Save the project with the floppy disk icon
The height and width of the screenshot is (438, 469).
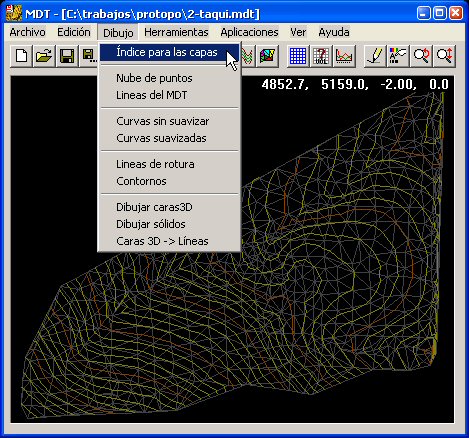click(x=67, y=56)
